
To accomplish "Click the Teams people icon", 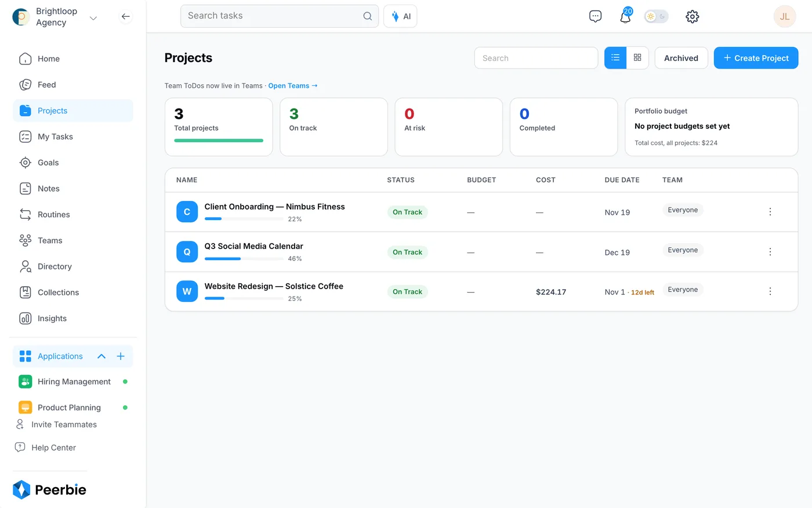I will click(25, 240).
